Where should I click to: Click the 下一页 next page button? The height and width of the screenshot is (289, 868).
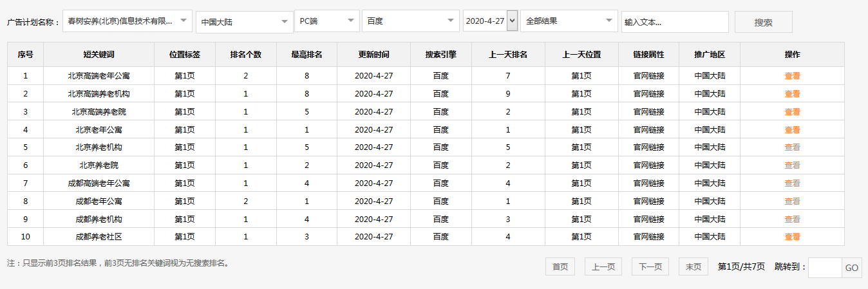coord(650,266)
